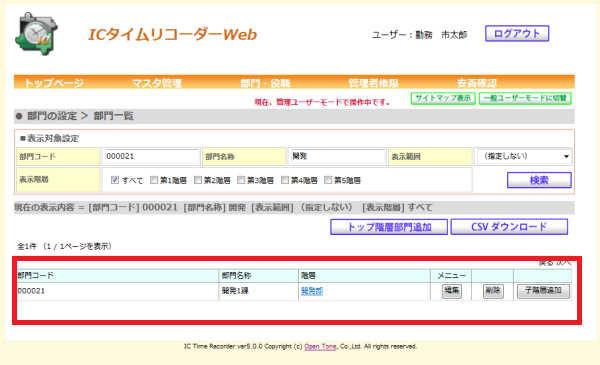600x365 pixels.
Task: Add a child level with 子階層追加
Action: coord(543,291)
